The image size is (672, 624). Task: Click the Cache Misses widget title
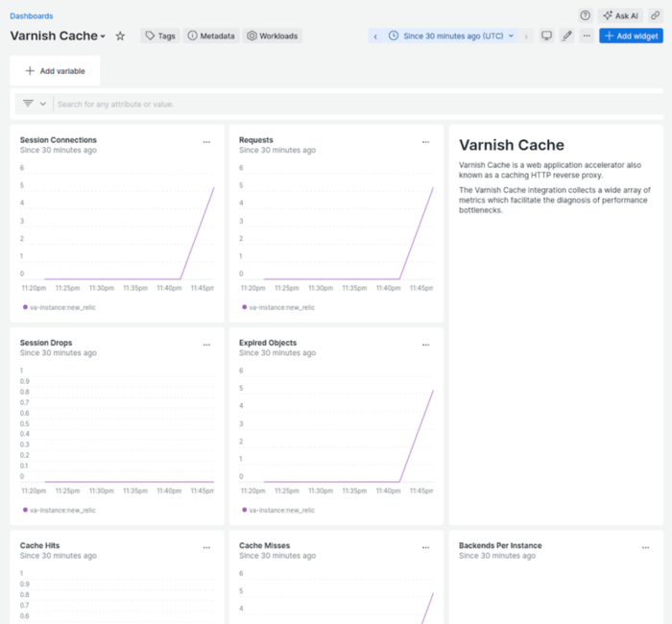point(264,545)
